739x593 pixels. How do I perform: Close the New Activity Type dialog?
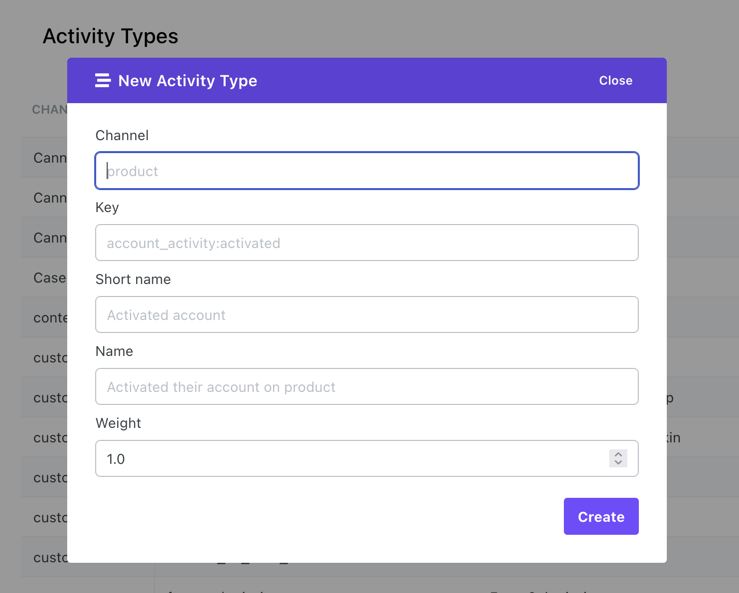tap(615, 81)
